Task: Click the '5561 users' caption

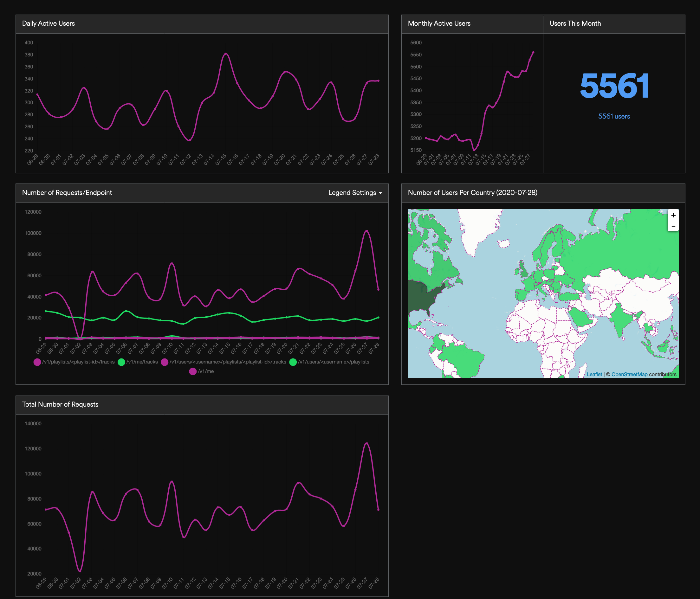Action: click(614, 116)
